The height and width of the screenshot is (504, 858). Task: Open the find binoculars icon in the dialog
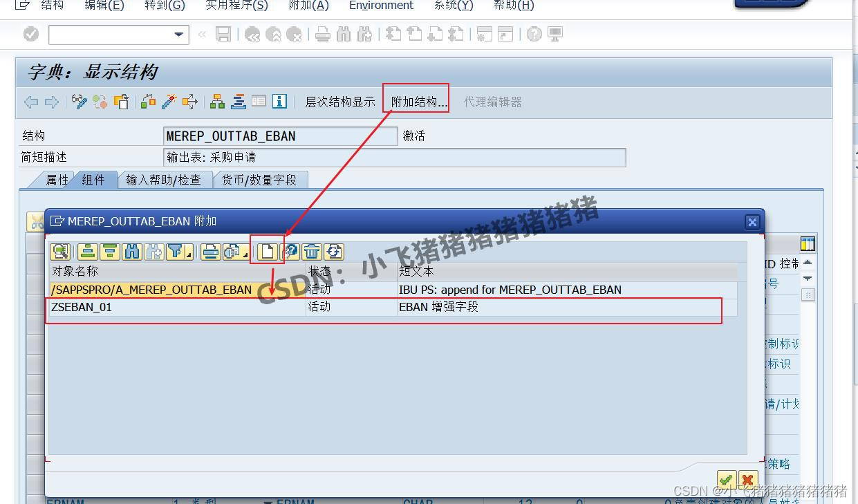click(x=131, y=252)
